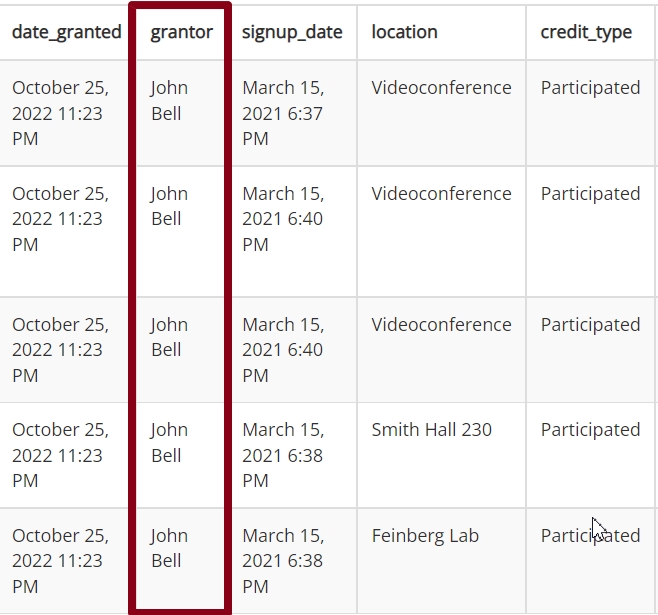Image resolution: width=658 pixels, height=615 pixels.
Task: Click date granted cell in first row
Action: click(60, 113)
